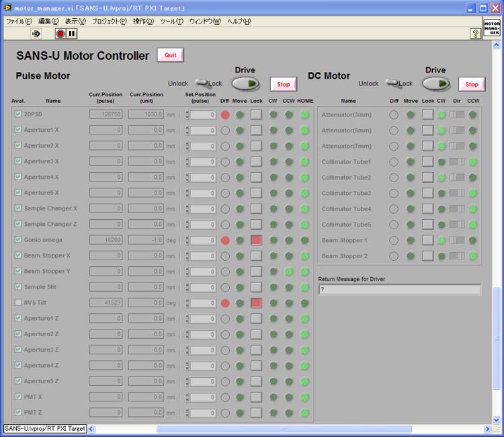504x437 pixels.
Task: Click the 2DPSD Set Position pulse field
Action: (203, 114)
